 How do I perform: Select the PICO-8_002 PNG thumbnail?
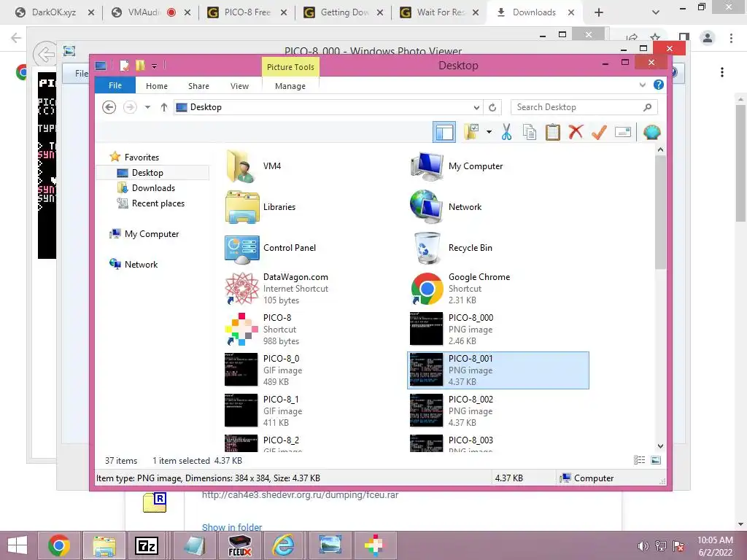(426, 411)
